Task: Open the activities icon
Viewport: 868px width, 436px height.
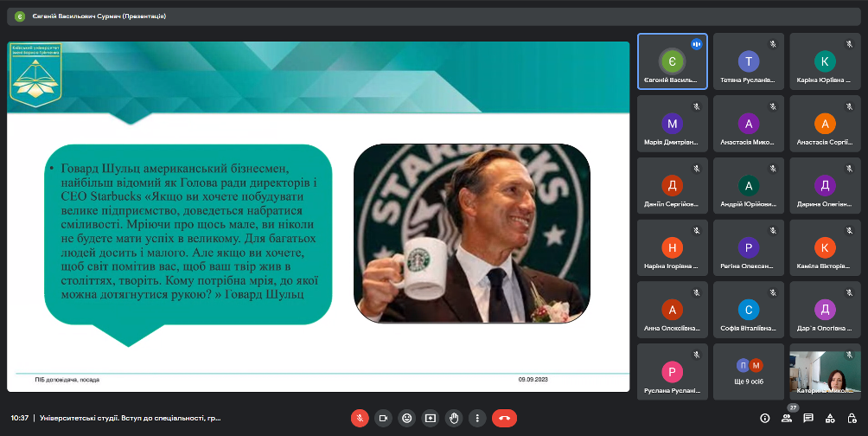Action: tap(830, 418)
